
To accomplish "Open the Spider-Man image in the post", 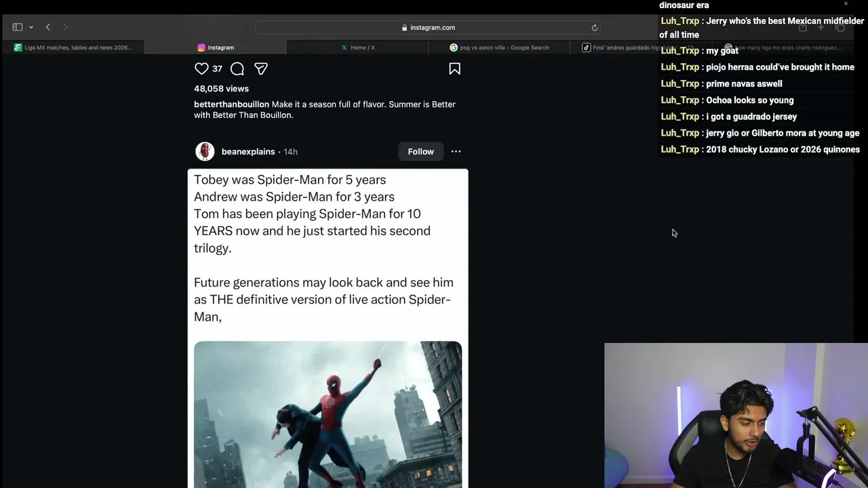I will [328, 414].
